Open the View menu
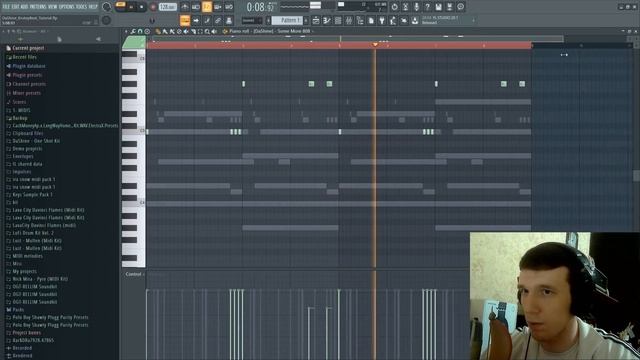This screenshot has height=360, width=640. click(53, 7)
